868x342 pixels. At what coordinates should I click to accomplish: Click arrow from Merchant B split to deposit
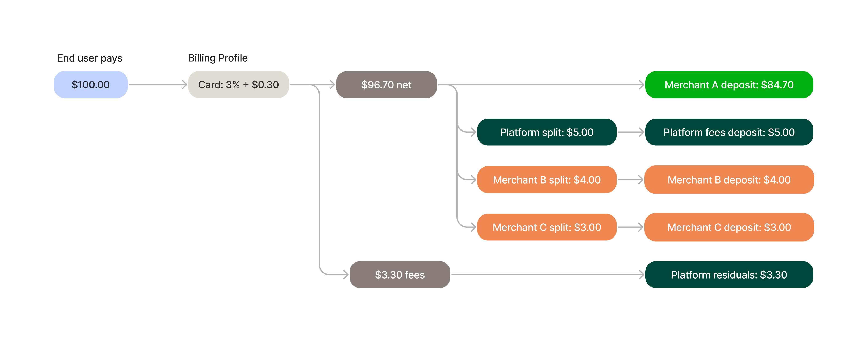pos(631,180)
